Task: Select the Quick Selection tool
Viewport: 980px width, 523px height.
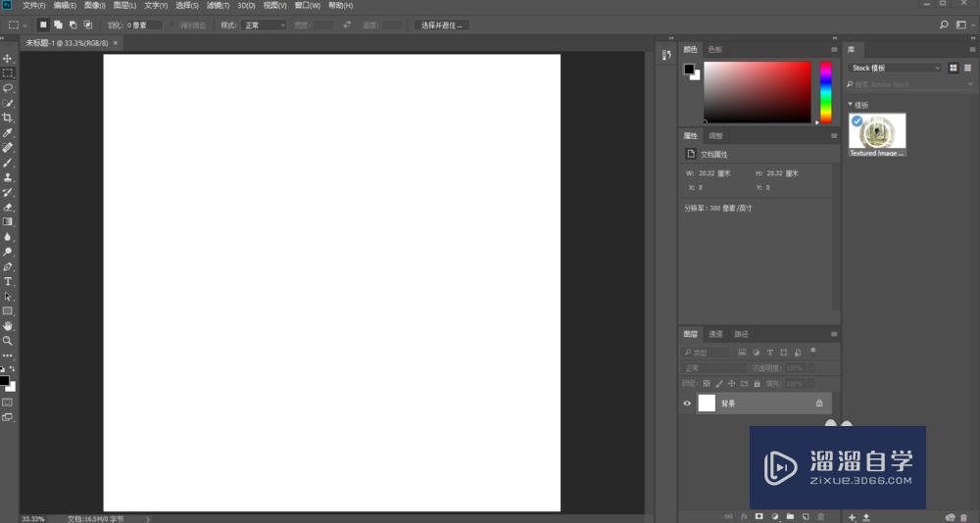Action: point(8,103)
